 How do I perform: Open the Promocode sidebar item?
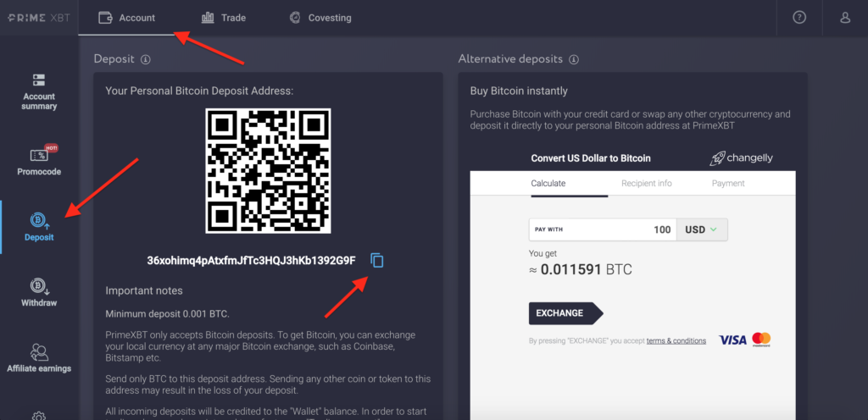click(x=39, y=161)
